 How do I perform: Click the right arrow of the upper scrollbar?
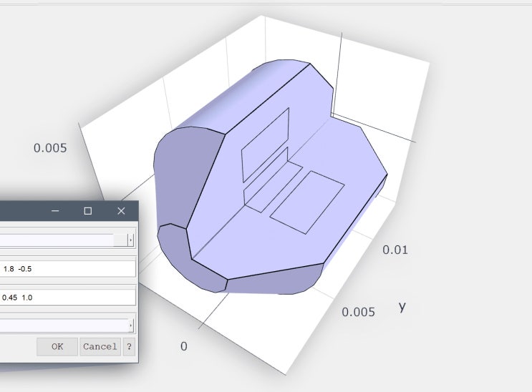point(130,240)
